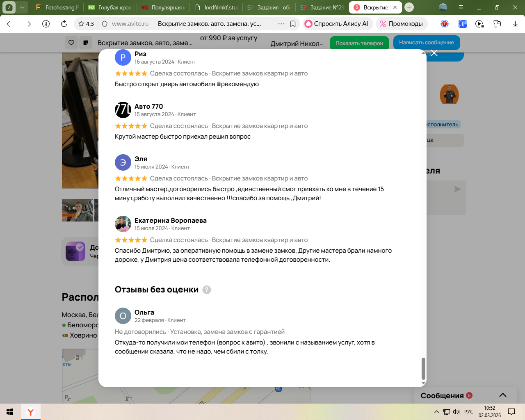525x420 pixels.
Task: Open the blue square extension icon
Action: tap(462, 24)
